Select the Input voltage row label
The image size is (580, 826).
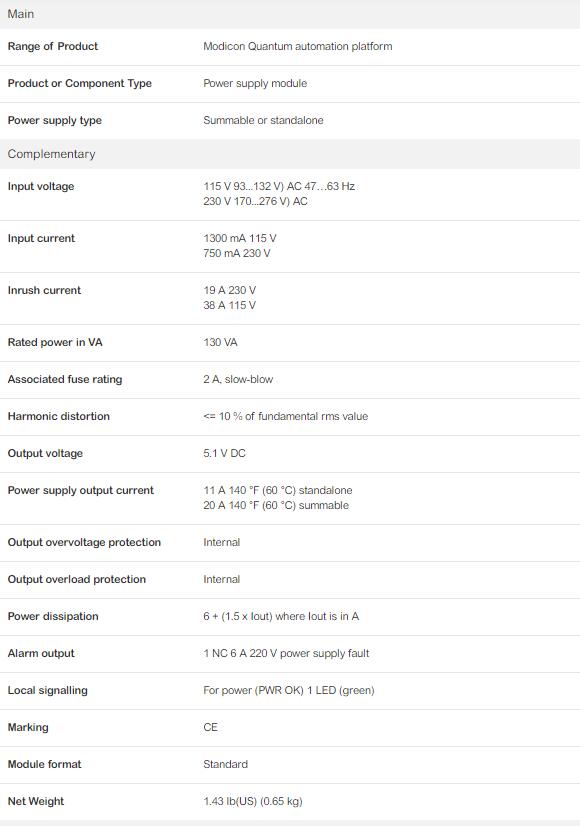(x=41, y=186)
